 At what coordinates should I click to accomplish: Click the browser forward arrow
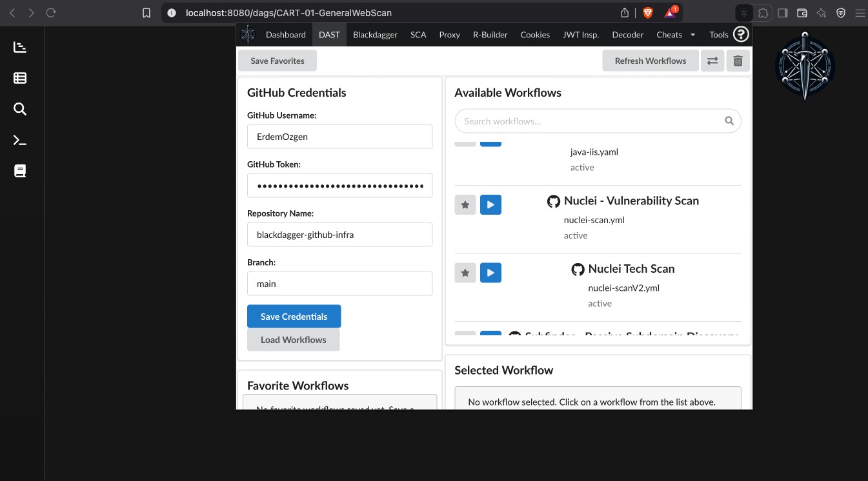(31, 12)
